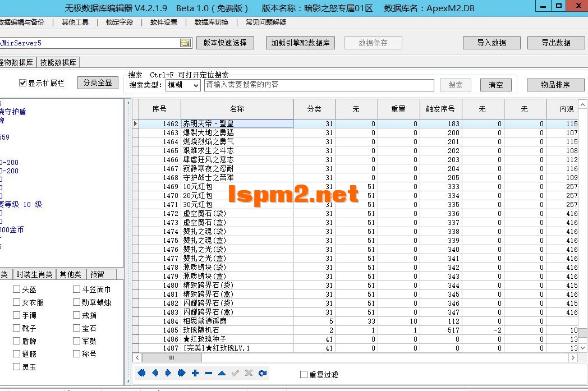The image size is (588, 391).
Task: Click the 分类全显 button
Action: coord(98,82)
